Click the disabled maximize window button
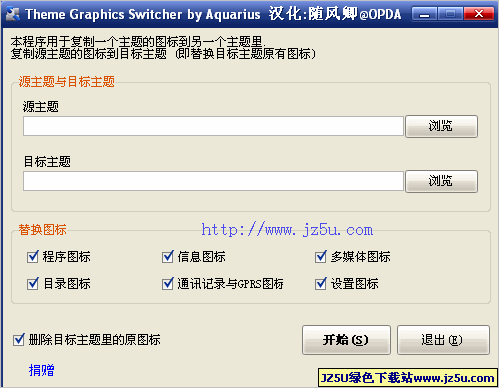The image size is (499, 388). pyautogui.click(x=450, y=14)
